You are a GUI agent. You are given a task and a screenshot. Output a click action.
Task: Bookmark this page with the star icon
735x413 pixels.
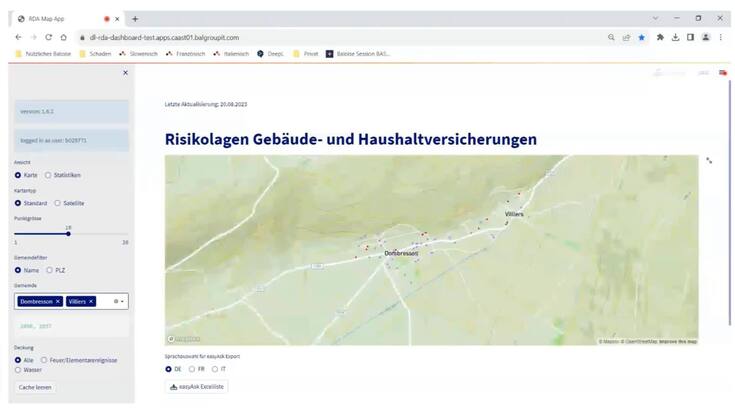642,37
